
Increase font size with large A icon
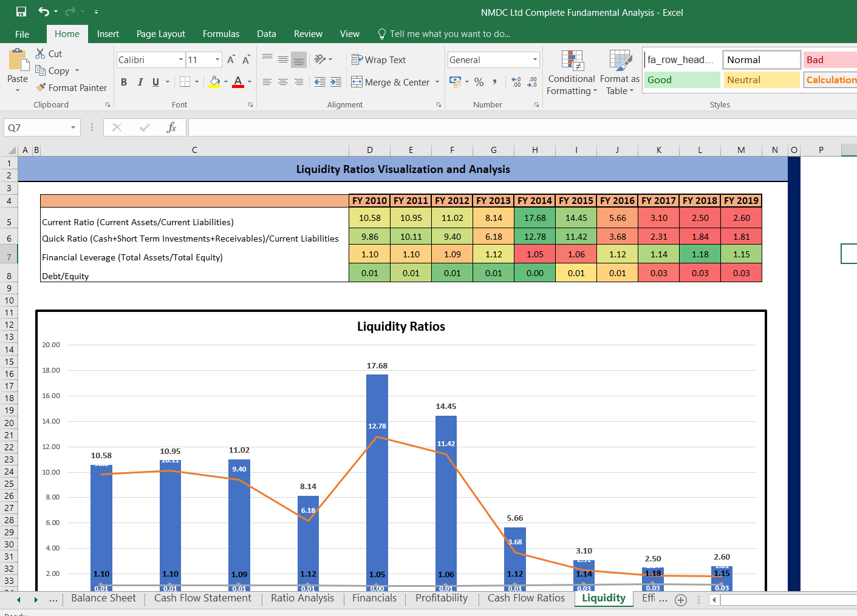pyautogui.click(x=231, y=59)
